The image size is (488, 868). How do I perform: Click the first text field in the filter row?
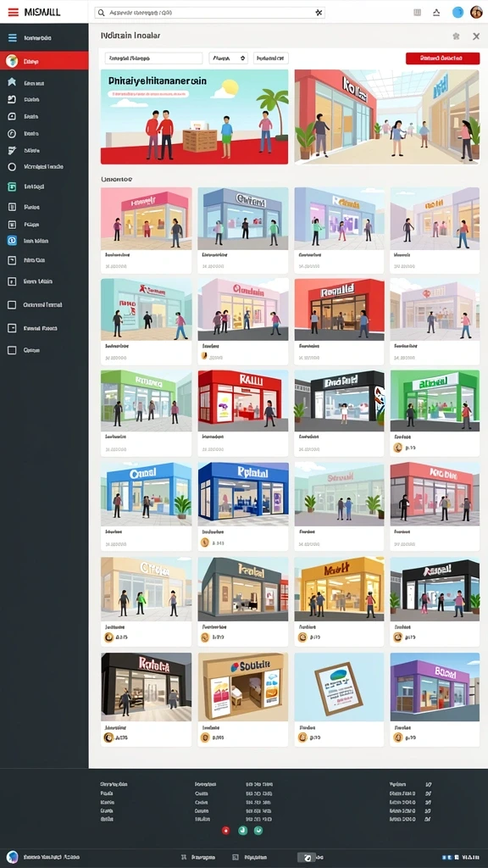154,58
